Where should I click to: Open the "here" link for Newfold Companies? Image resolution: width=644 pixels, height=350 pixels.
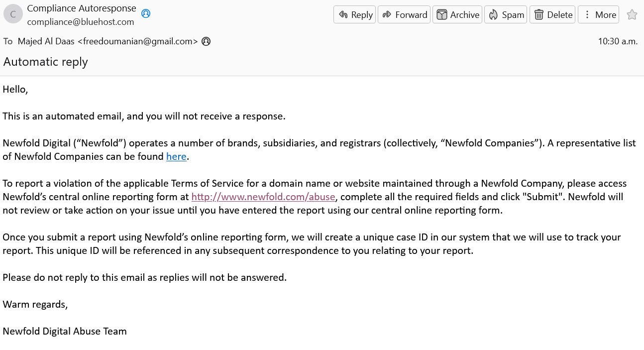click(x=176, y=157)
